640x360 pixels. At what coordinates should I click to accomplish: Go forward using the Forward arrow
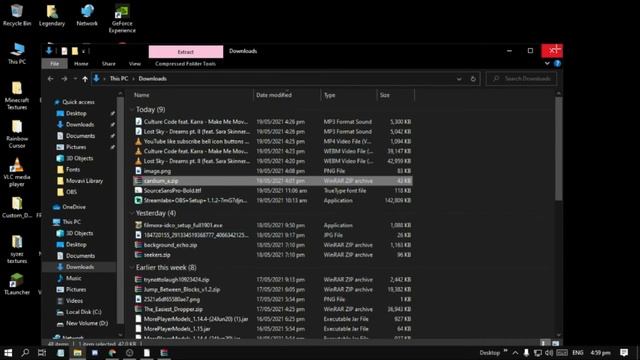tap(64, 79)
